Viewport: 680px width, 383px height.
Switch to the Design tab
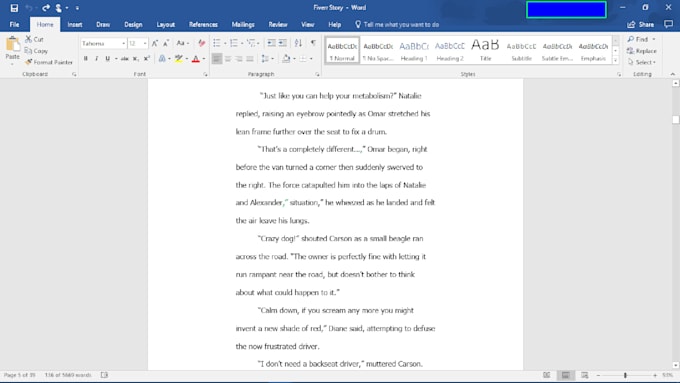133,24
